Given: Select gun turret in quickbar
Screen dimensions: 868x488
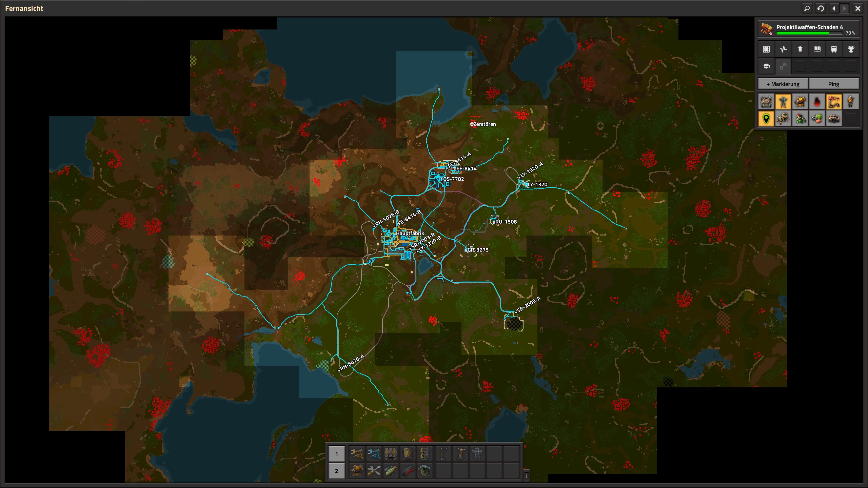Looking at the screenshot, I should pyautogui.click(x=357, y=471).
